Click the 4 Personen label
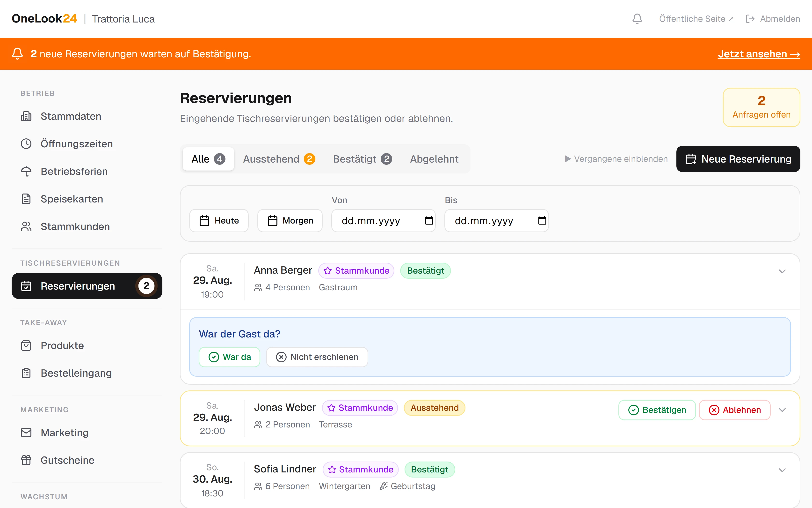This screenshot has height=508, width=812. (x=282, y=288)
